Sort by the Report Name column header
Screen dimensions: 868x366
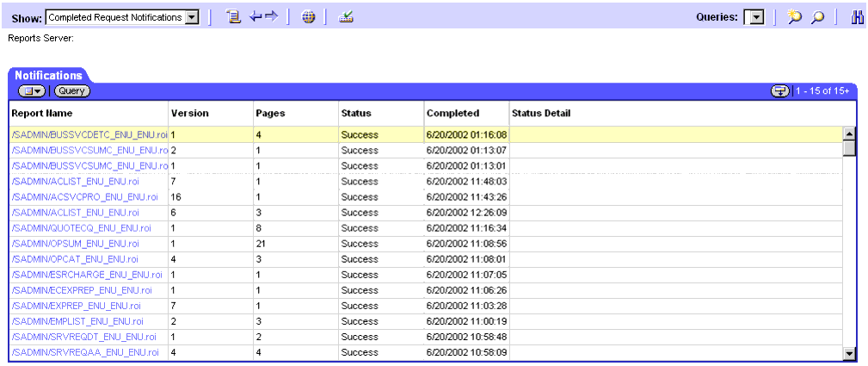pyautogui.click(x=42, y=113)
